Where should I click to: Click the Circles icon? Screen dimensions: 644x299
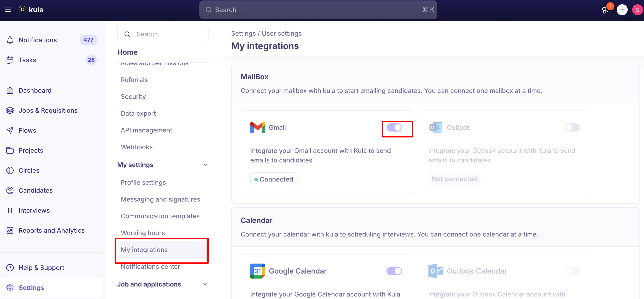[x=10, y=170]
